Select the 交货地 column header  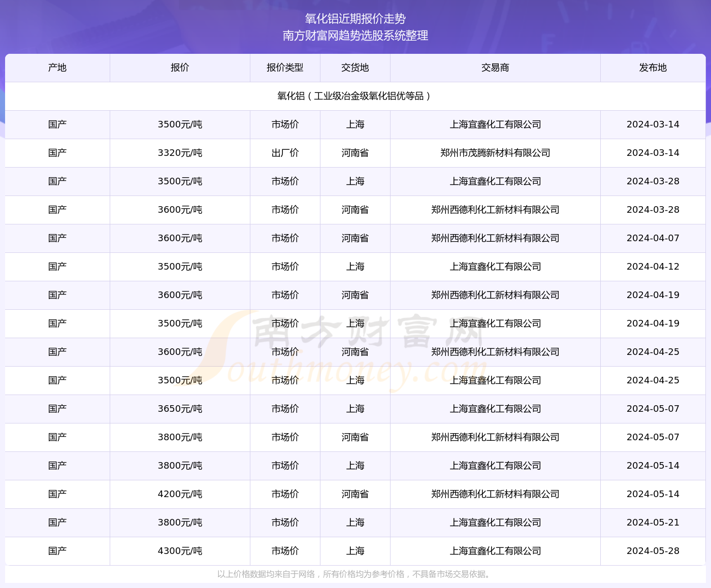(355, 68)
